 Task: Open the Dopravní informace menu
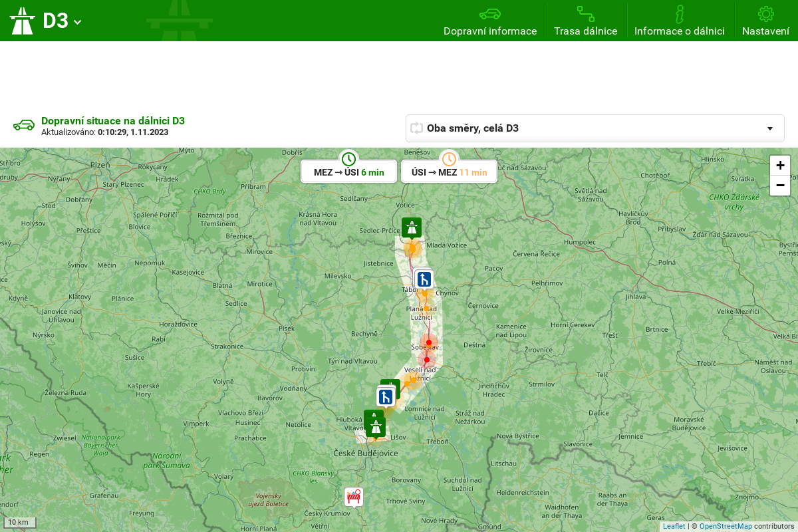pyautogui.click(x=490, y=21)
